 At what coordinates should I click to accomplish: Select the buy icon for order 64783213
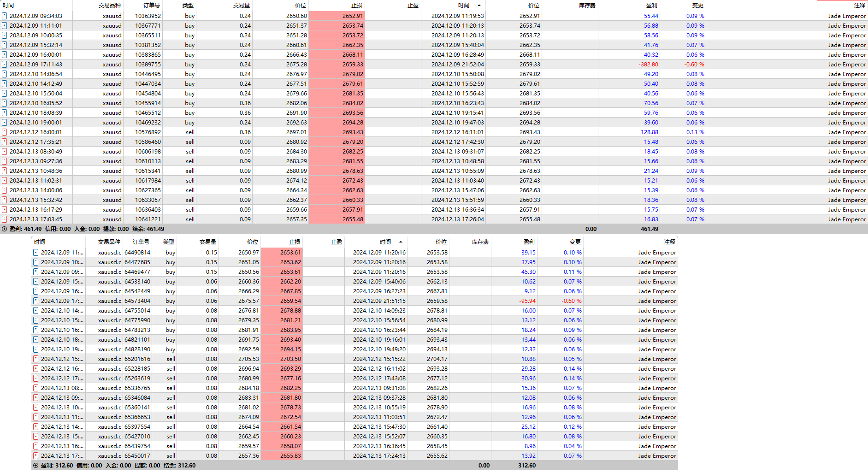pyautogui.click(x=35, y=330)
